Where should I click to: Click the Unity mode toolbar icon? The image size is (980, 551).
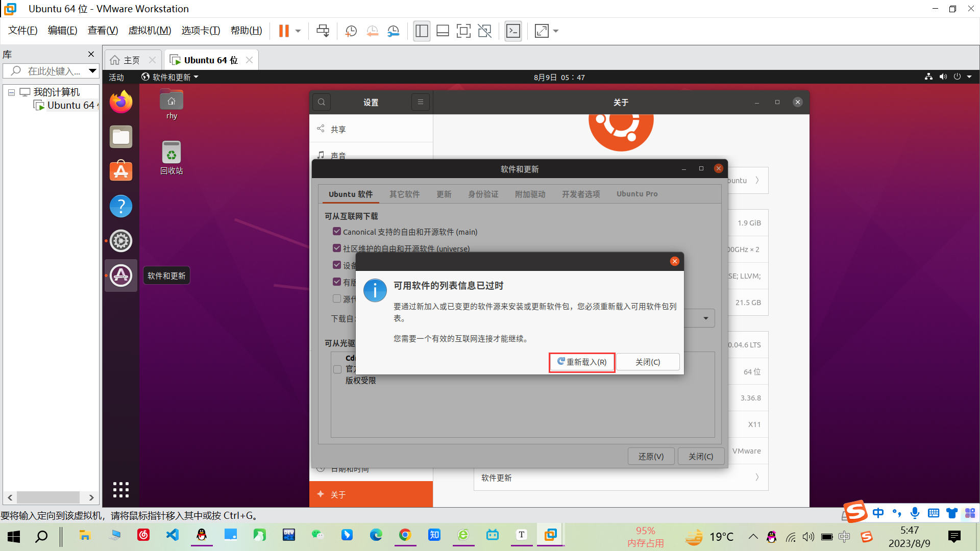484,31
